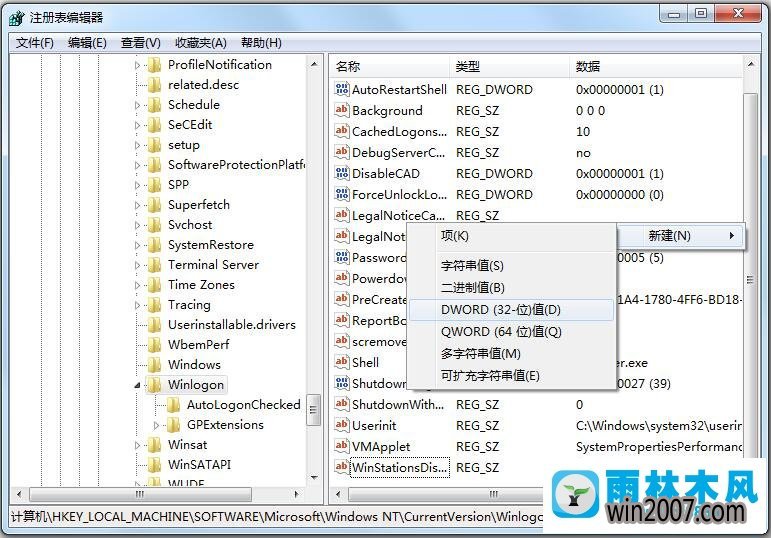
Task: Open the 收藏夹(A) menu
Action: [201, 43]
